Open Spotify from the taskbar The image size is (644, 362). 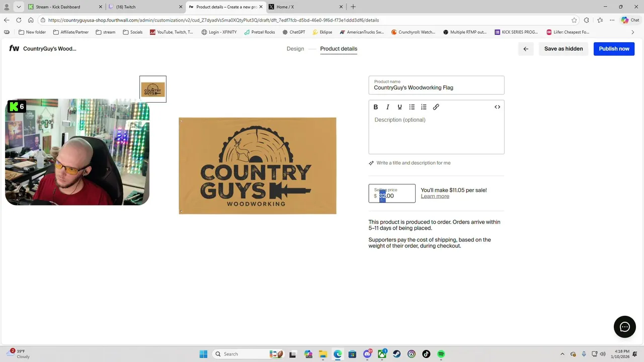pos(441,354)
